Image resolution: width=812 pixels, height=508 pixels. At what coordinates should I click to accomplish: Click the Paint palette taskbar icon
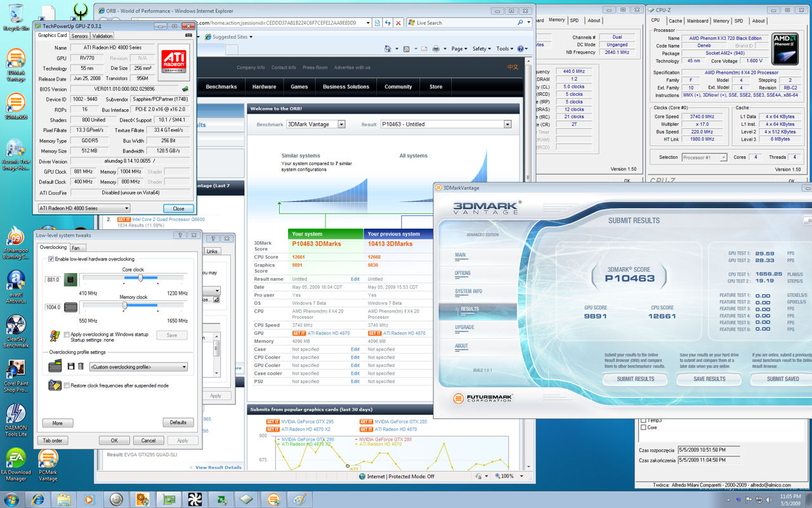(x=298, y=499)
